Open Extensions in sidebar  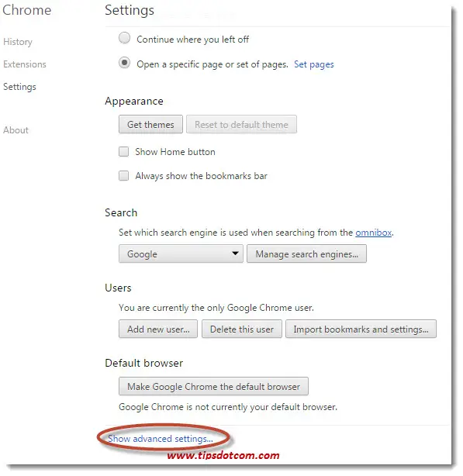click(25, 64)
